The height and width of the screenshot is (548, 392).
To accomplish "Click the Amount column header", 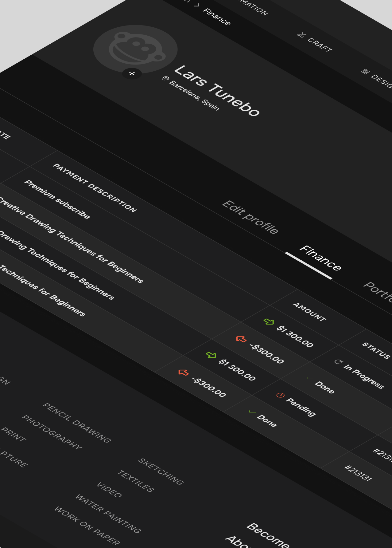I will [x=309, y=312].
